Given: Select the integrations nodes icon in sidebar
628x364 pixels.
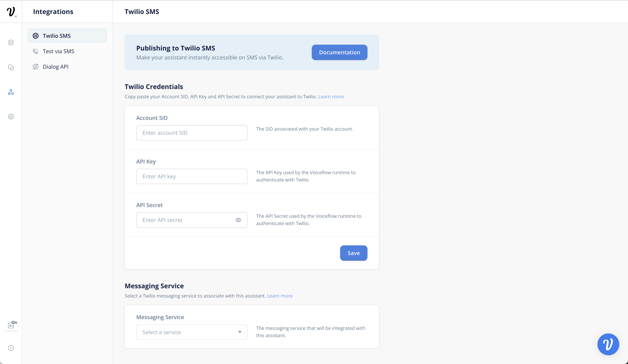Looking at the screenshot, I should tap(11, 92).
